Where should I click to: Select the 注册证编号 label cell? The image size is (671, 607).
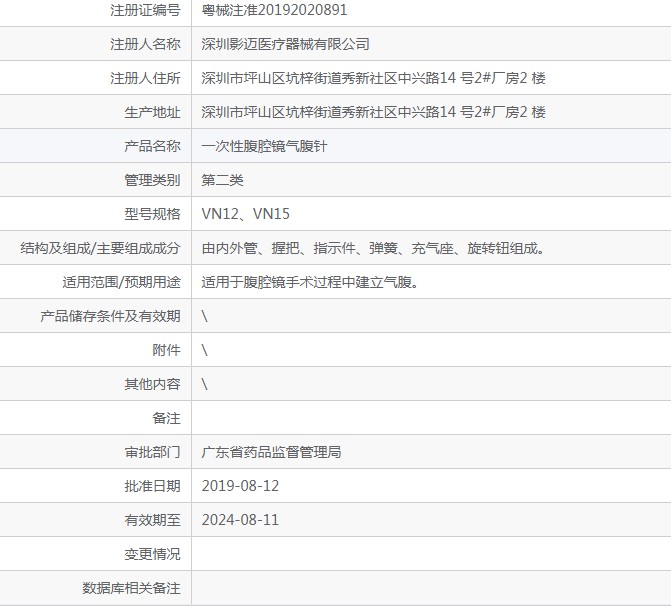145,10
